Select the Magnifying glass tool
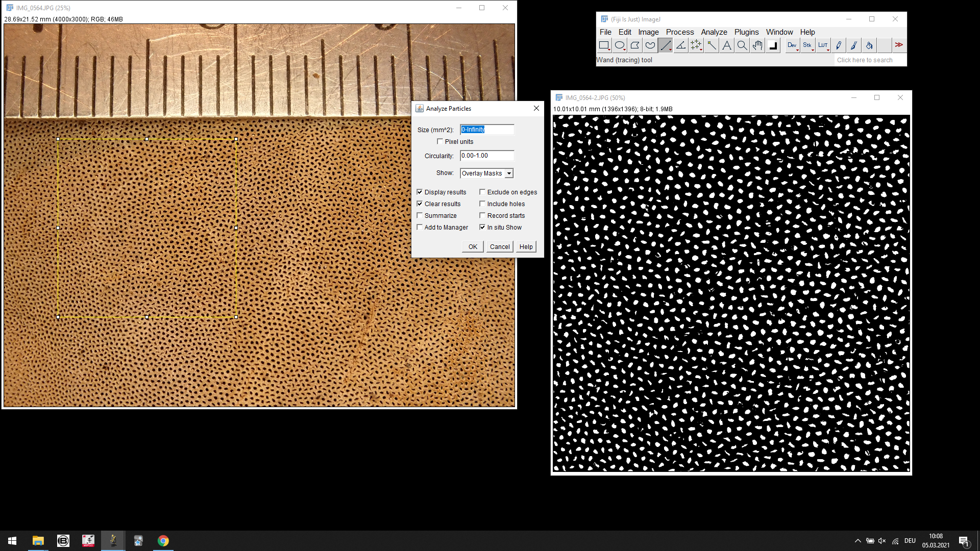Screen dimensions: 980x551 pyautogui.click(x=742, y=45)
